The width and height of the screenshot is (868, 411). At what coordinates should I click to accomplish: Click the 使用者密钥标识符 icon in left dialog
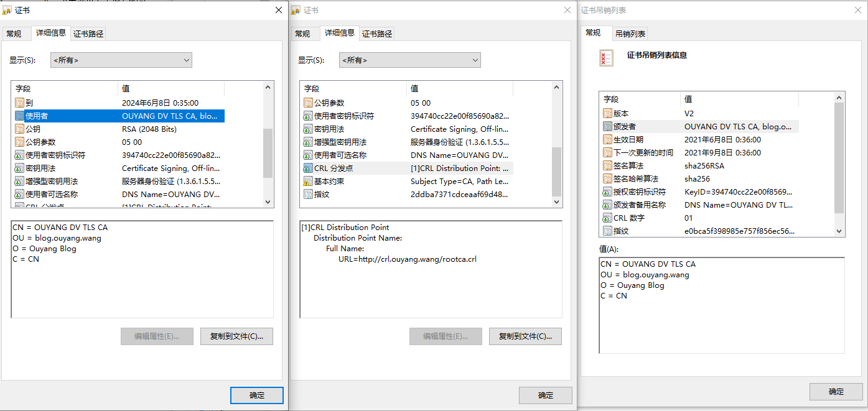point(20,155)
